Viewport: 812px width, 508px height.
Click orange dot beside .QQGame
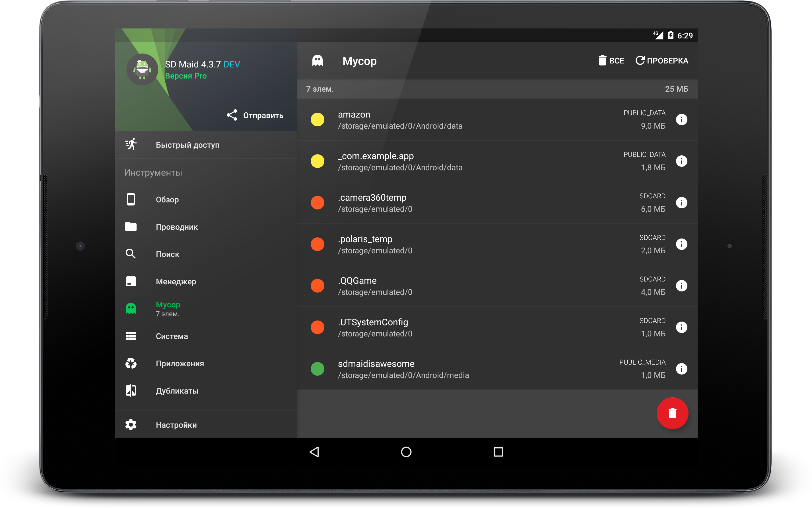pyautogui.click(x=317, y=285)
